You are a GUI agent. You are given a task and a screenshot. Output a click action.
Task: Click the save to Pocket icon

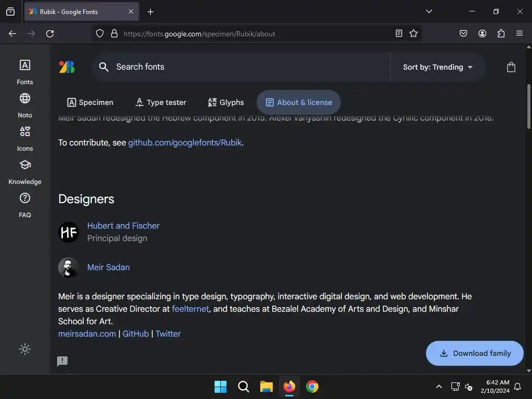pos(463,33)
